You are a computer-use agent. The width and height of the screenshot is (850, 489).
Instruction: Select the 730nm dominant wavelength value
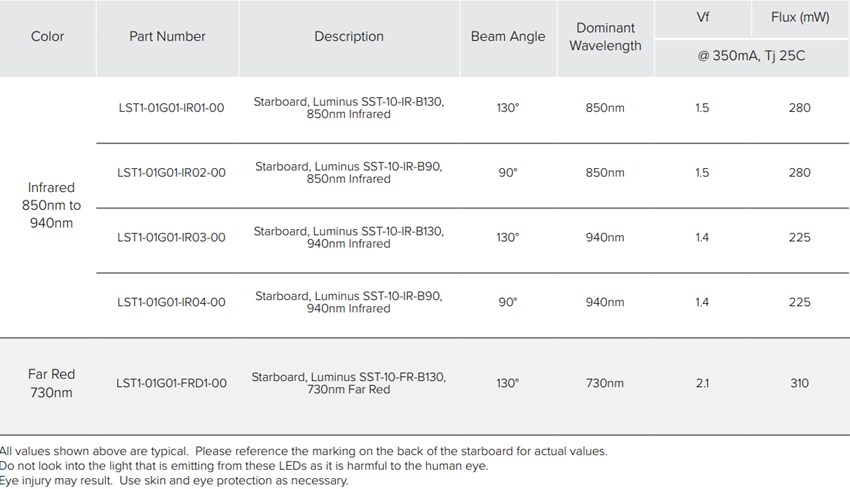(x=605, y=383)
